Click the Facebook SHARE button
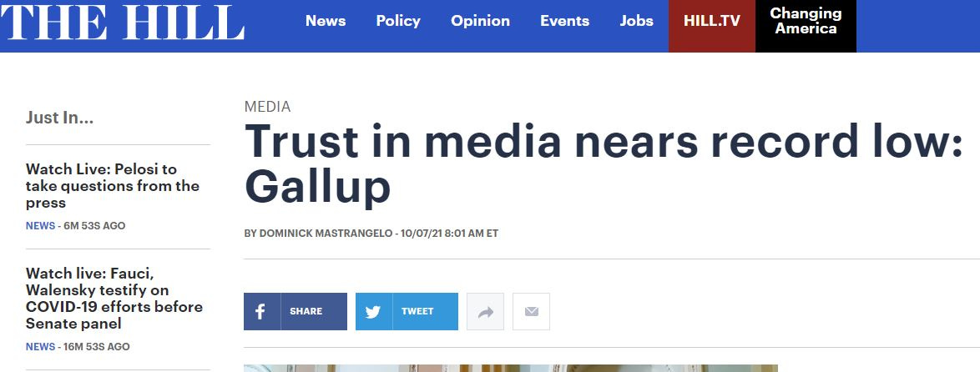This screenshot has height=372, width=980. [x=295, y=311]
